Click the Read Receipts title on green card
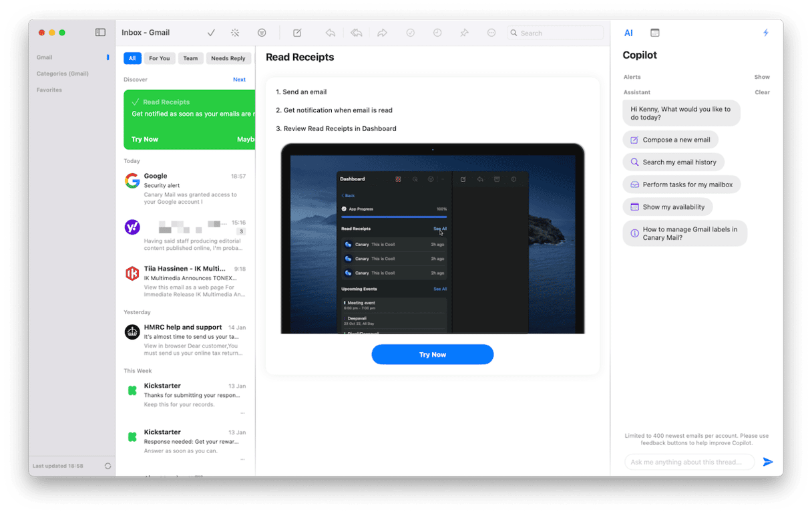Viewport: 812px width, 514px height. [166, 102]
